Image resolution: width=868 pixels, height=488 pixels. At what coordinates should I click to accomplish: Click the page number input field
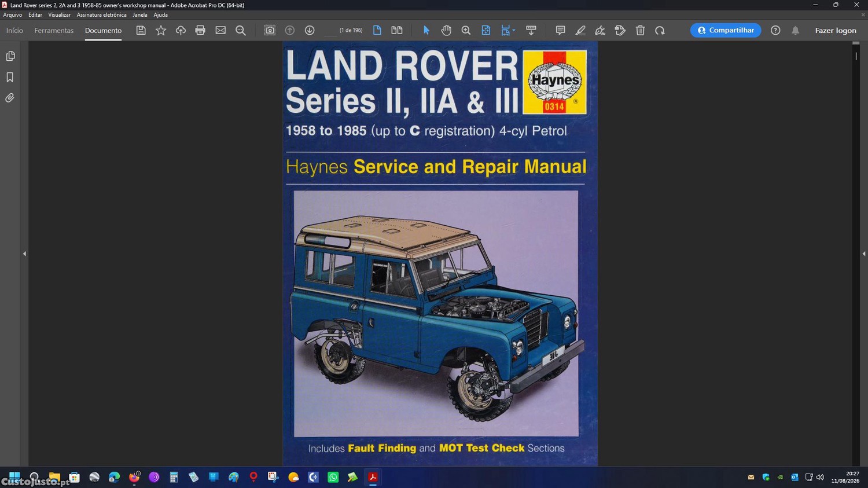coord(330,30)
